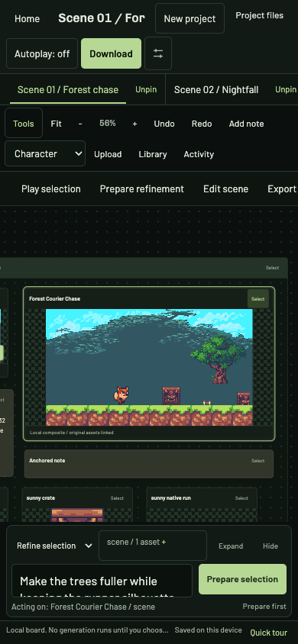Screen dimensions: 298x644
Task: Open Project files
Action: pos(259,15)
